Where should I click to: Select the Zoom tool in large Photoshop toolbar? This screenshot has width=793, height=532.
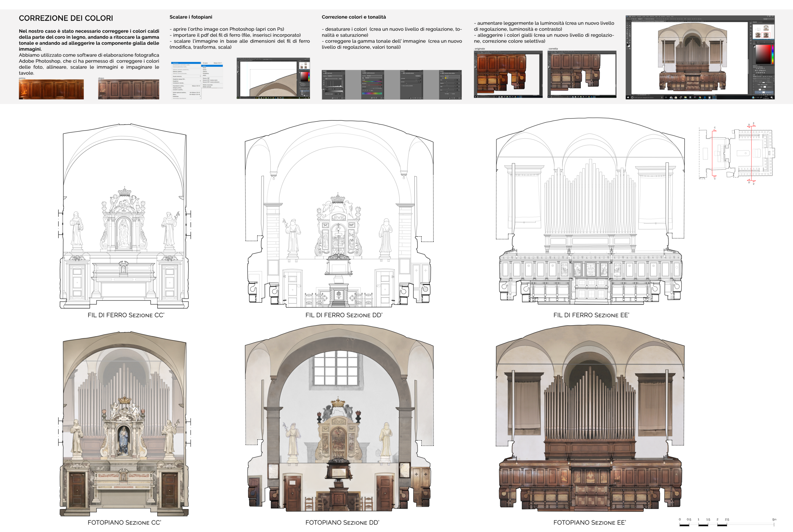coord(630,42)
